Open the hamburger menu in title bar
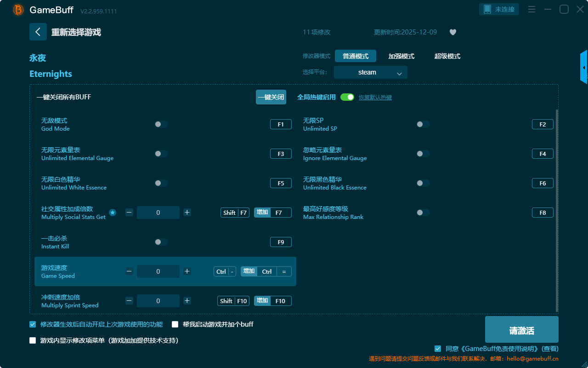 pyautogui.click(x=531, y=10)
